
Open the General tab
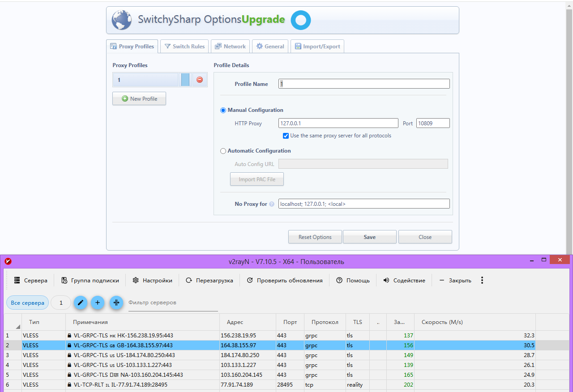click(x=270, y=47)
